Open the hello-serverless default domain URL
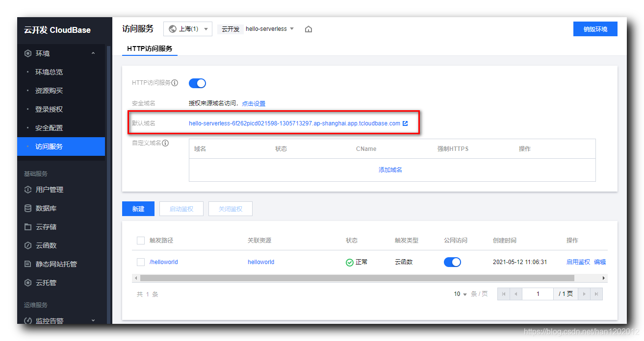Image resolution: width=644 pixels, height=341 pixels. point(294,123)
